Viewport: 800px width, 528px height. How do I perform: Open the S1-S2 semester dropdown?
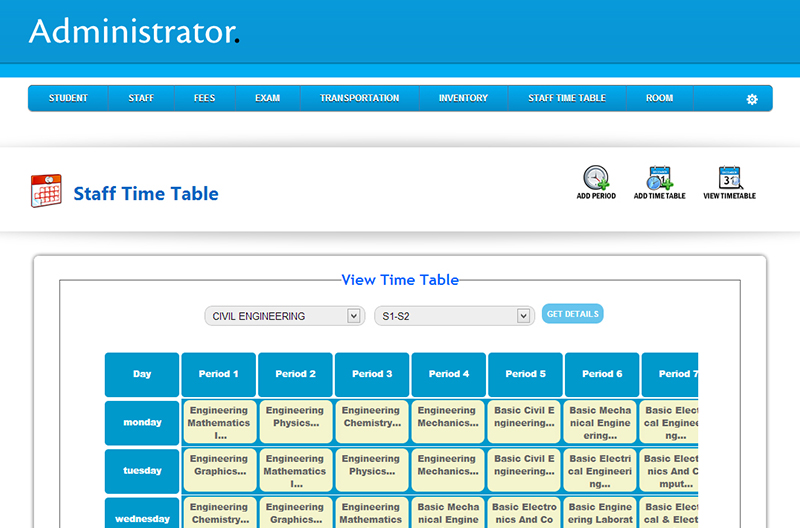(452, 316)
